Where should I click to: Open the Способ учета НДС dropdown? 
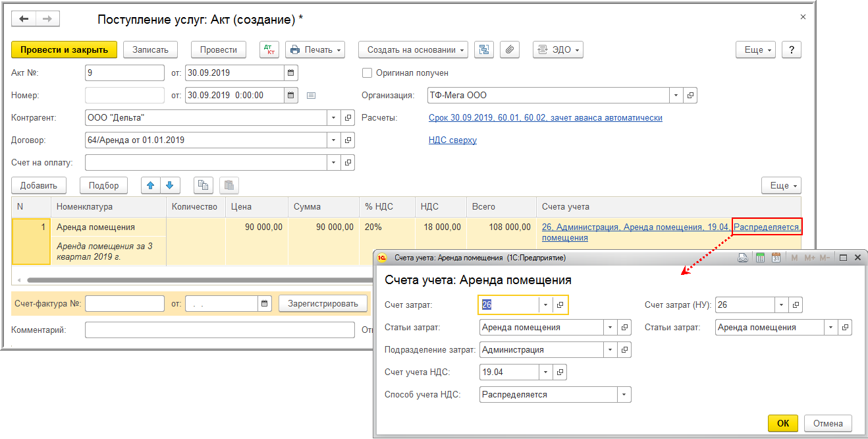pyautogui.click(x=623, y=395)
